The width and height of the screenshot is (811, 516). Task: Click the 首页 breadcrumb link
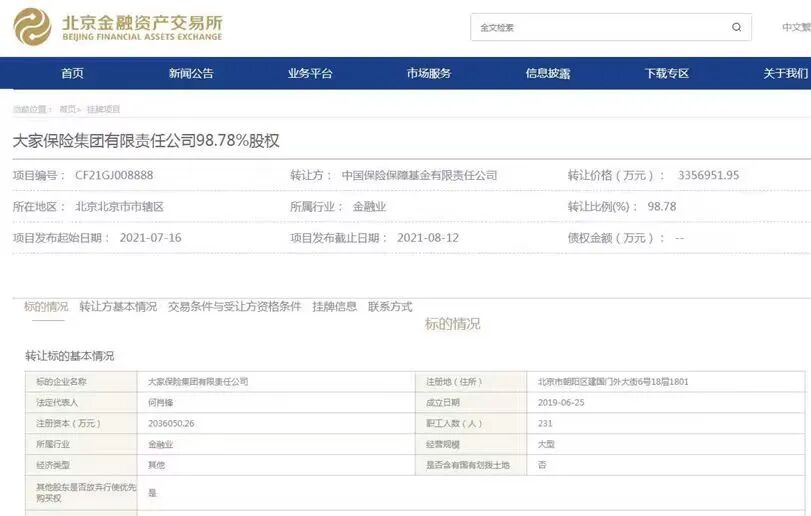pyautogui.click(x=68, y=109)
